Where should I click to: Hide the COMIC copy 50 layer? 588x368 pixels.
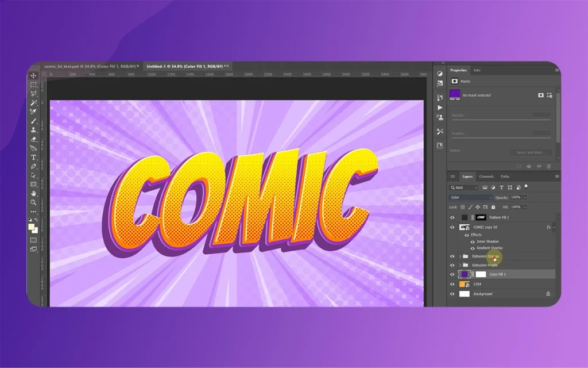pos(452,227)
